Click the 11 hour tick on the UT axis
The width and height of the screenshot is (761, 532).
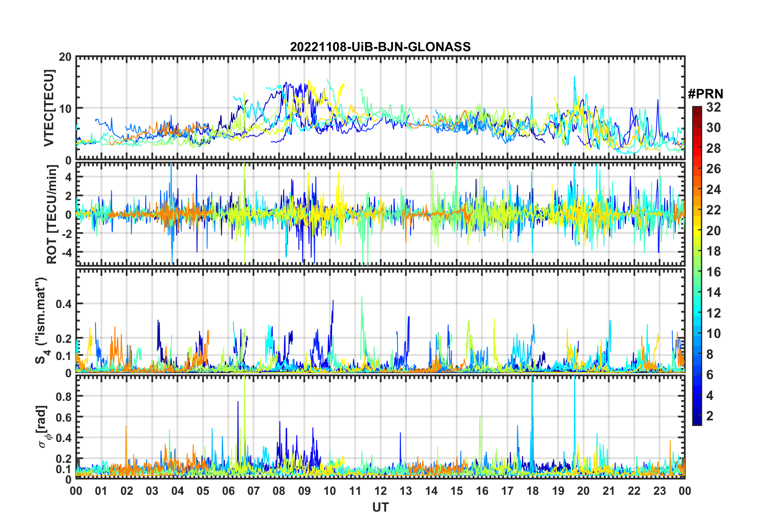[x=355, y=490]
